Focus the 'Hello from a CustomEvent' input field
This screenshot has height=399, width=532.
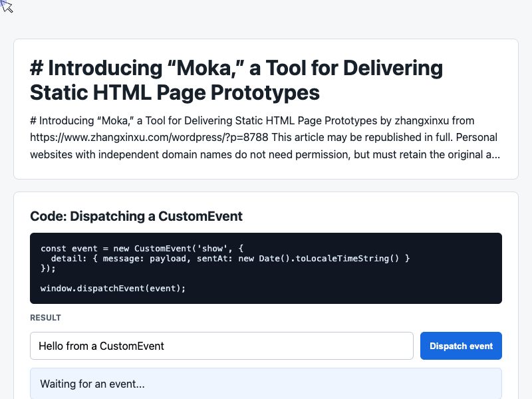[x=221, y=346]
